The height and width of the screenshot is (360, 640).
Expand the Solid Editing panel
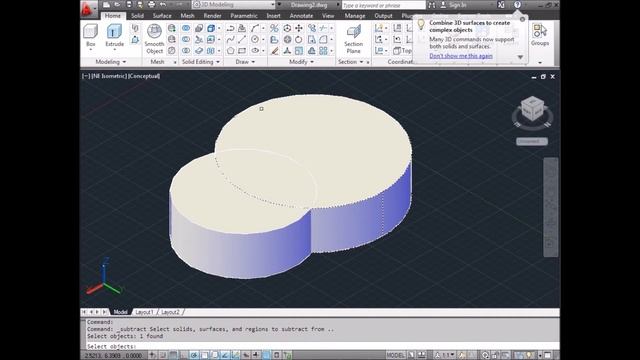point(200,62)
